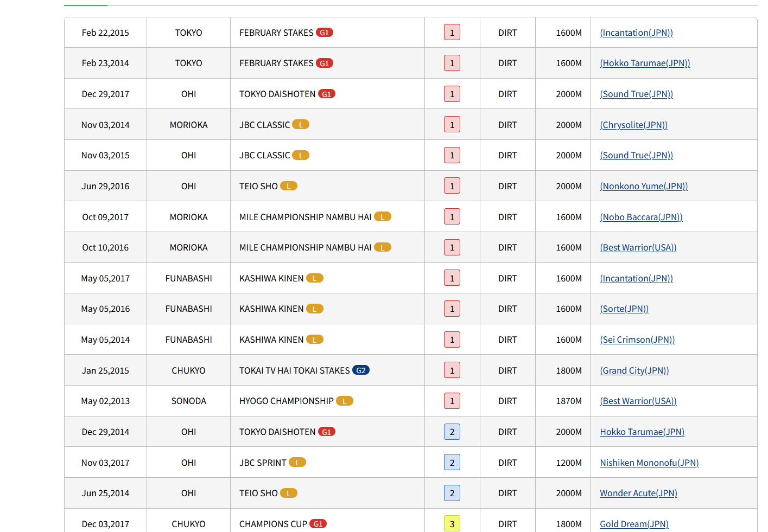Select the JBC SPRINT race name
This screenshot has height=532, width=768.
pos(263,463)
